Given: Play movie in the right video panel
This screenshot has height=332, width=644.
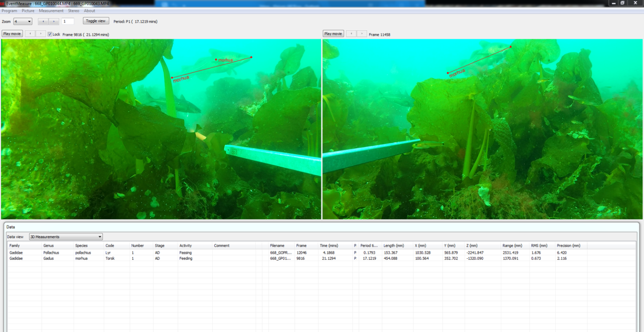Looking at the screenshot, I should (333, 34).
